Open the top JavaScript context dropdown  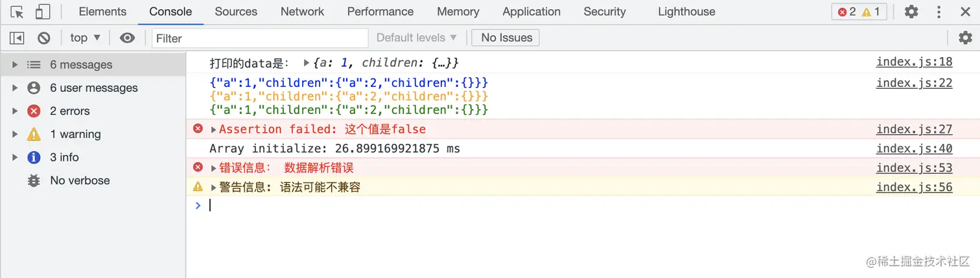86,38
